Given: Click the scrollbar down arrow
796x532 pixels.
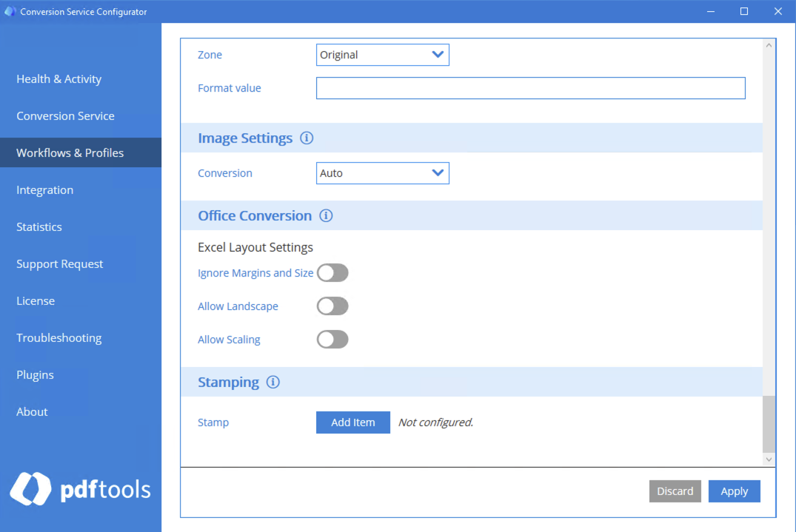Looking at the screenshot, I should coord(769,459).
